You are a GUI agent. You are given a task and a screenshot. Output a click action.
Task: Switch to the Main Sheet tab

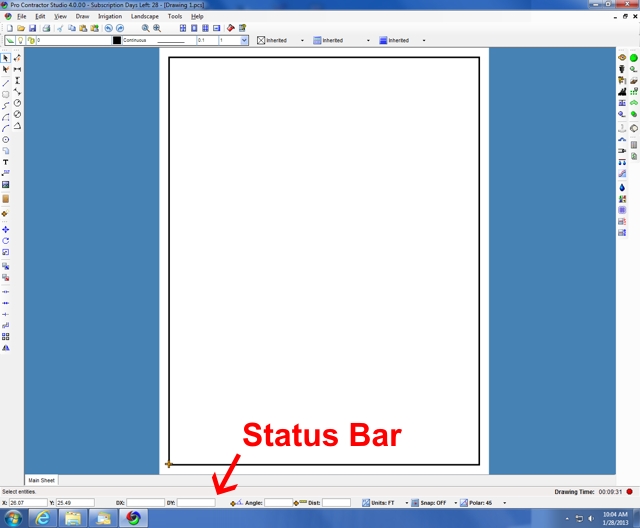pos(41,480)
